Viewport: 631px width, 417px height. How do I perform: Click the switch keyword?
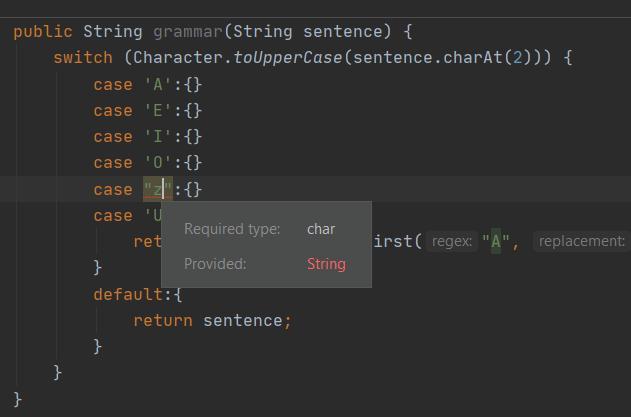point(83,58)
